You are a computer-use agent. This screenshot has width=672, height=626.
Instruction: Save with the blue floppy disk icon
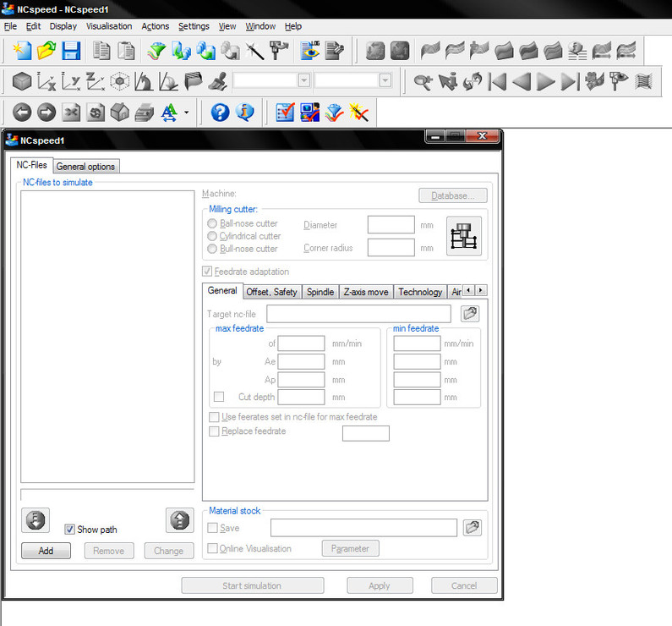[x=71, y=51]
